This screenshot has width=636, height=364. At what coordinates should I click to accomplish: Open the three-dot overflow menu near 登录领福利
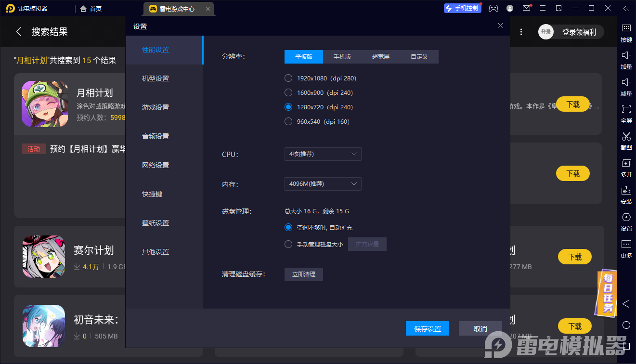(521, 31)
